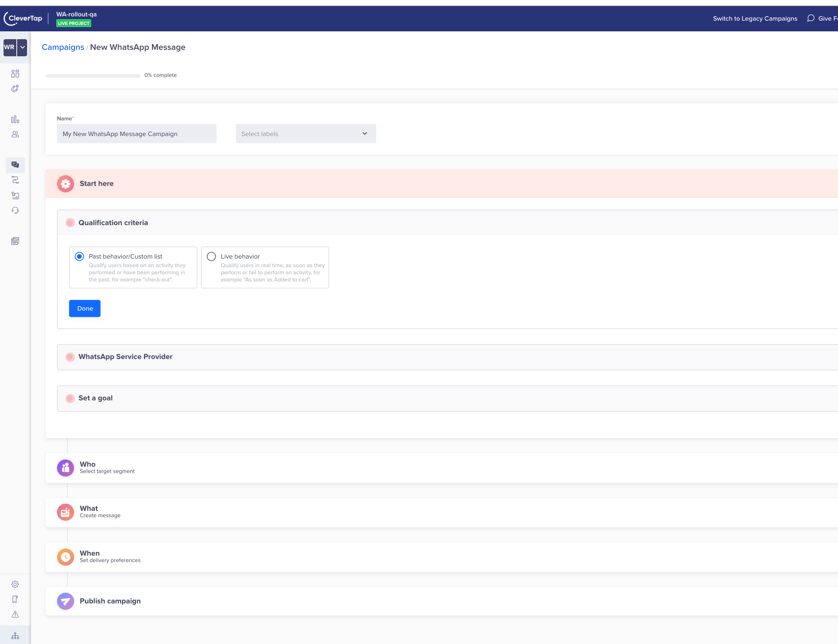This screenshot has width=838, height=644.
Task: Select the Live behavior radio option
Action: [211, 256]
